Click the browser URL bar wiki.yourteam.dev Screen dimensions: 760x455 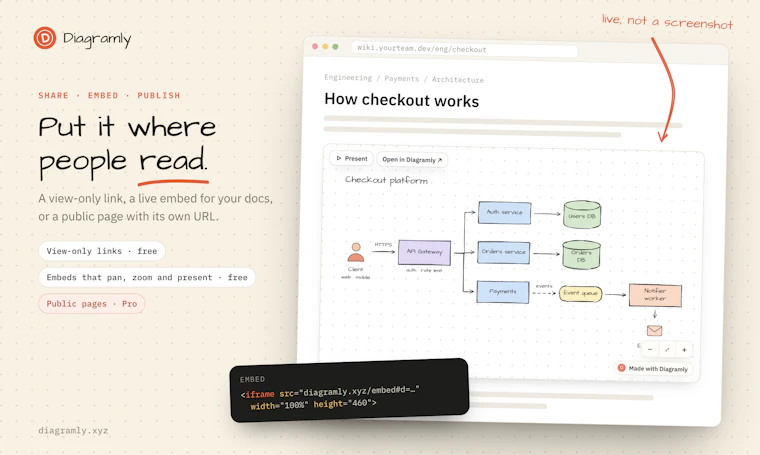tap(464, 49)
